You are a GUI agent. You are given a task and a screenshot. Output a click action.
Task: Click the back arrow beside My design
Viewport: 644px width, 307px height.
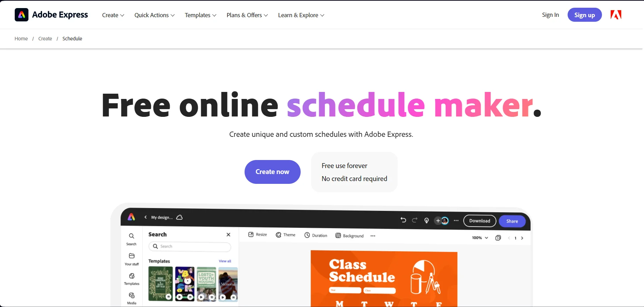pos(145,217)
